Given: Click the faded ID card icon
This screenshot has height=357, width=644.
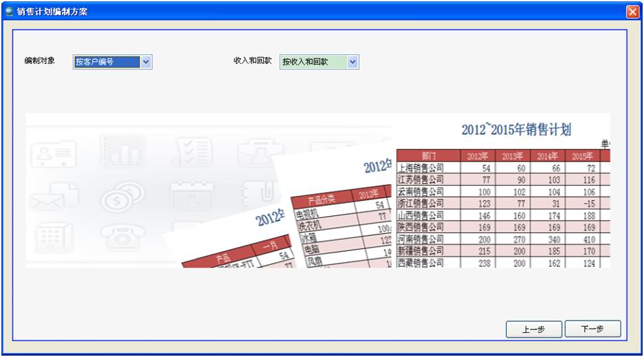Looking at the screenshot, I should 55,155.
